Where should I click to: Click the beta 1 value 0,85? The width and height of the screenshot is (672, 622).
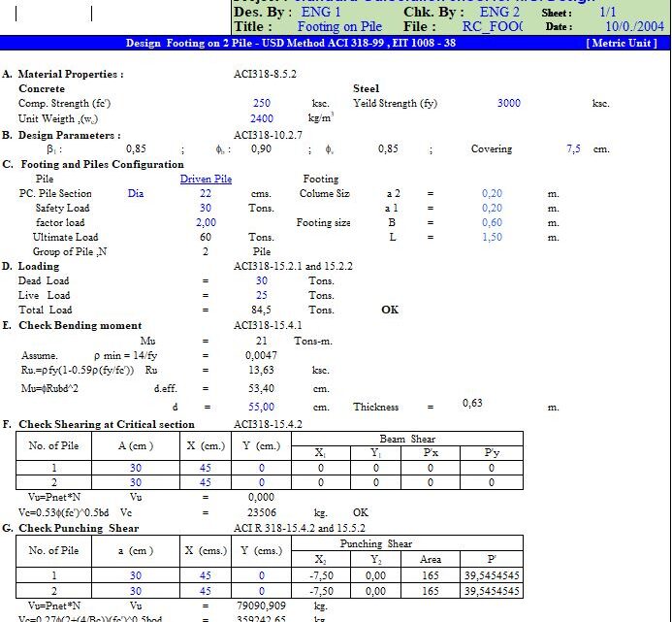[x=136, y=148]
